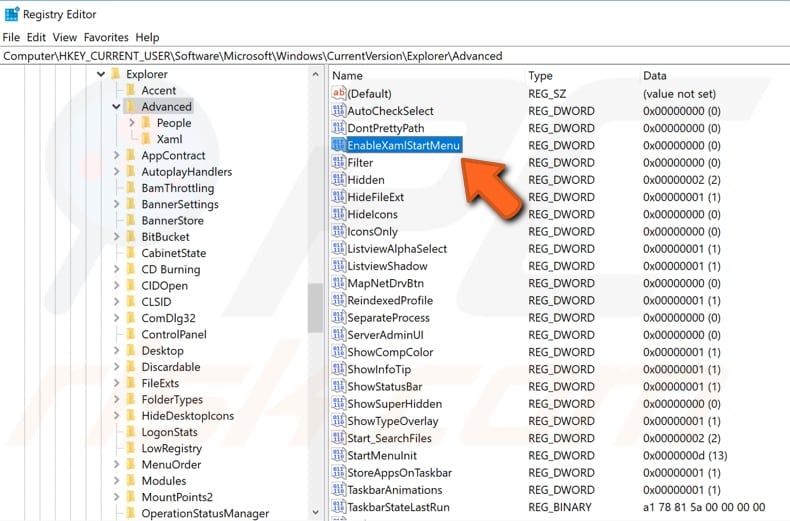Click the tree pane scroll down arrow
Image resolution: width=790 pixels, height=521 pixels.
pyautogui.click(x=315, y=512)
